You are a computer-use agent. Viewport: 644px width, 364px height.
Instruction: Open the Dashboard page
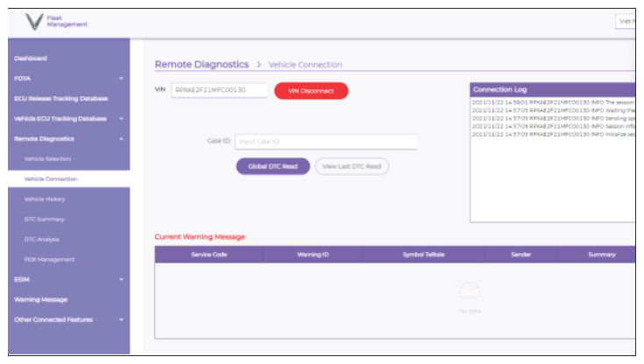[31, 59]
